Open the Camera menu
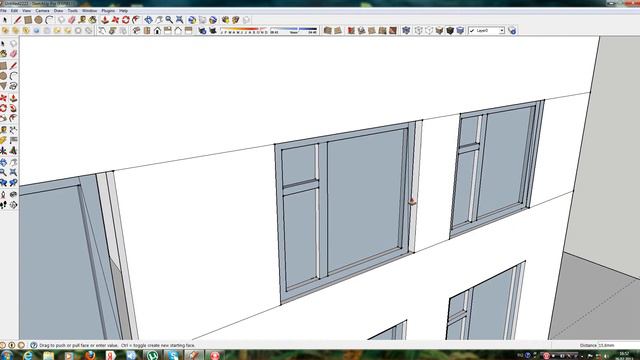640x360 pixels. pyautogui.click(x=42, y=11)
